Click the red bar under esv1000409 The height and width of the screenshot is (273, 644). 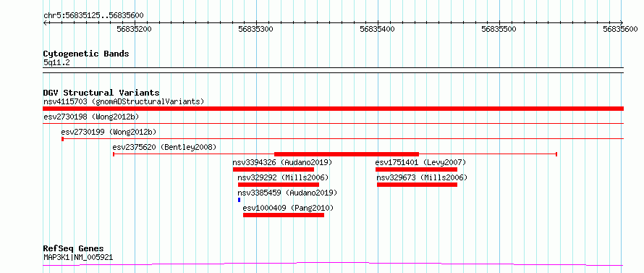tap(284, 215)
